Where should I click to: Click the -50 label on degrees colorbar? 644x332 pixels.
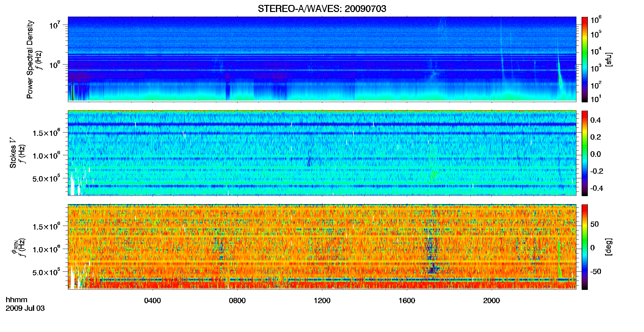[x=595, y=271]
